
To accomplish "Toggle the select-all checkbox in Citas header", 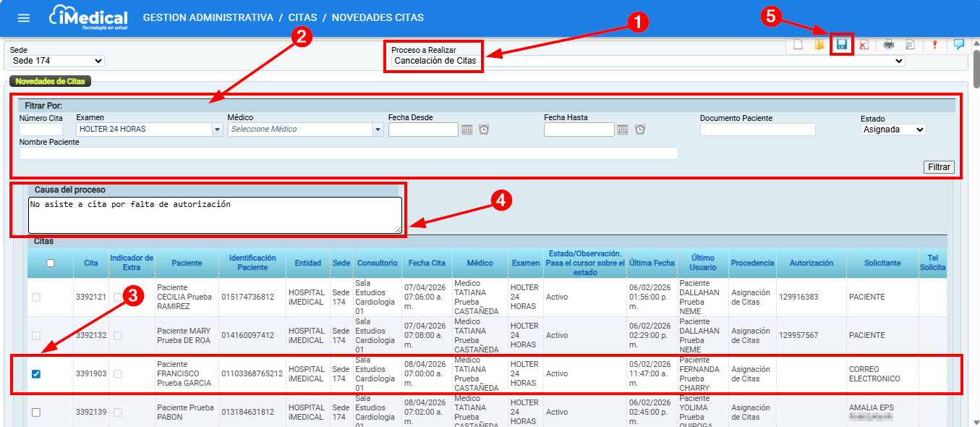I will pos(51,263).
